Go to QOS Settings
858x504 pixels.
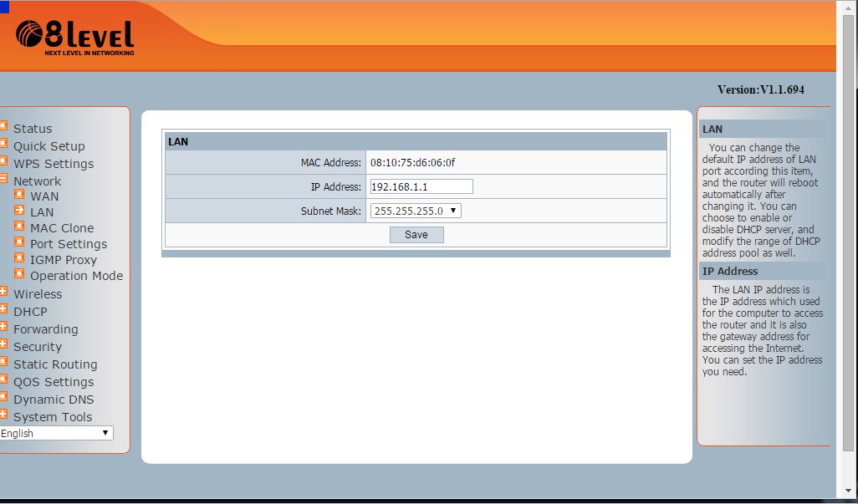coord(54,382)
